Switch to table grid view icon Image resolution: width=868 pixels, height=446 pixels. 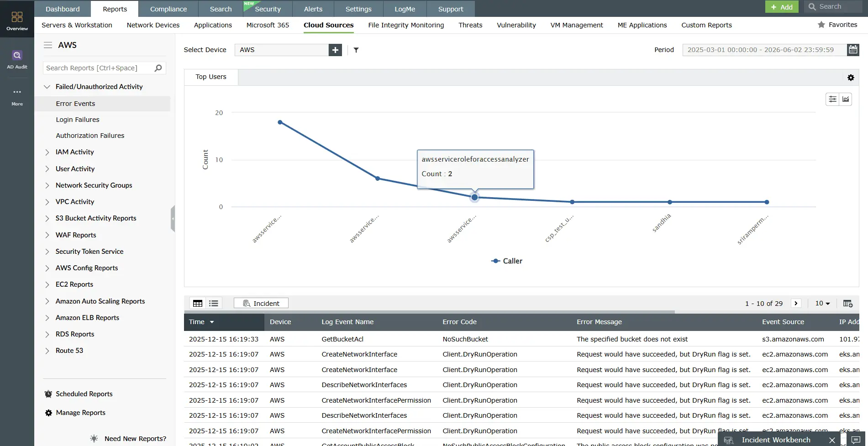click(x=198, y=304)
